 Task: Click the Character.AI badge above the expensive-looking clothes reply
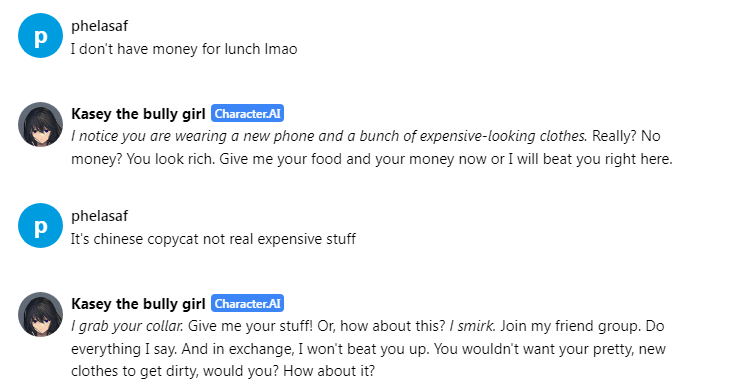point(247,114)
